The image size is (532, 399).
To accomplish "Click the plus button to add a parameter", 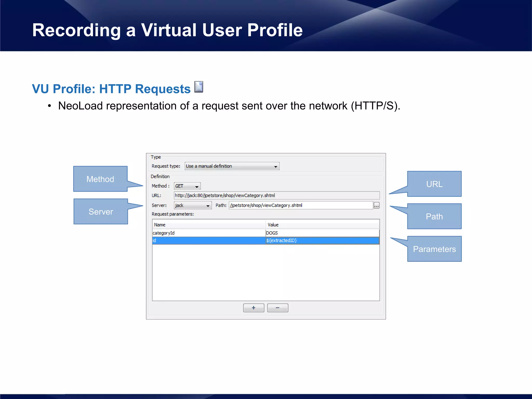I will (254, 308).
